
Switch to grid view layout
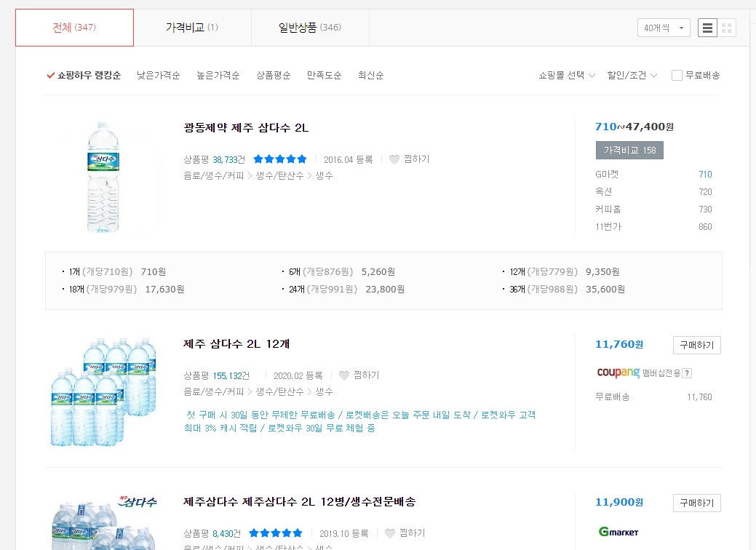(x=725, y=27)
